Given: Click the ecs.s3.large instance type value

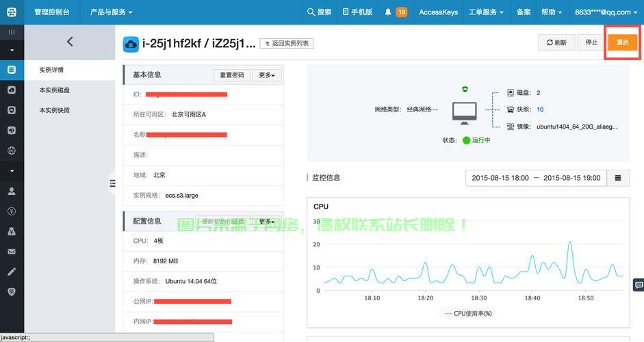Looking at the screenshot, I should (181, 196).
